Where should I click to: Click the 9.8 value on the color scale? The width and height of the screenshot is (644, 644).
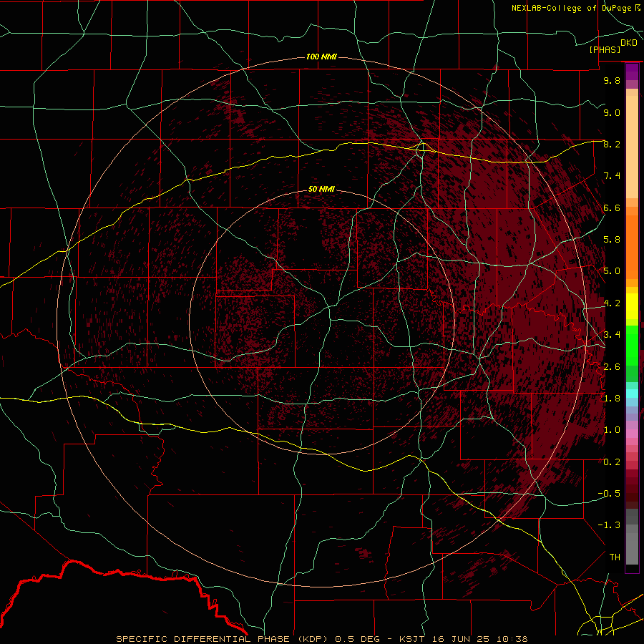(612, 81)
